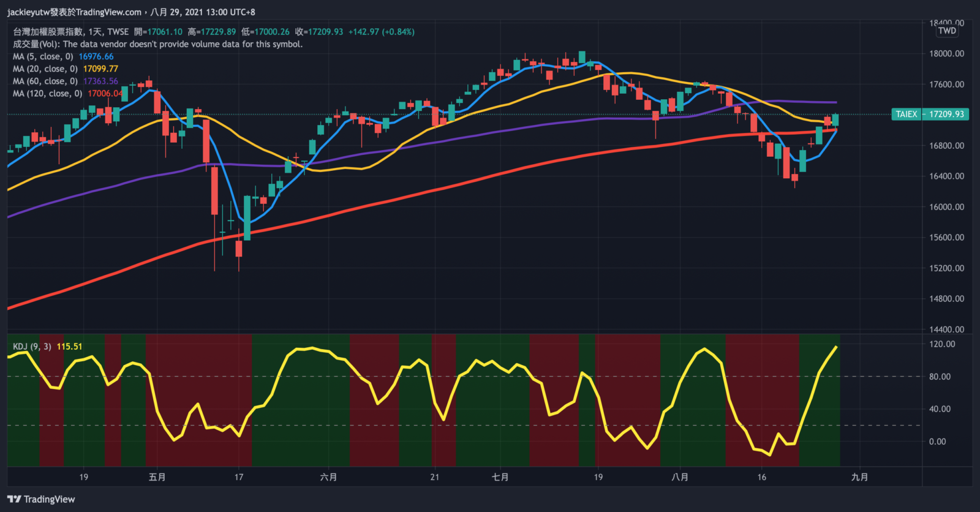
Task: Select the MA (20, close, 0) legend entry
Action: 45,69
